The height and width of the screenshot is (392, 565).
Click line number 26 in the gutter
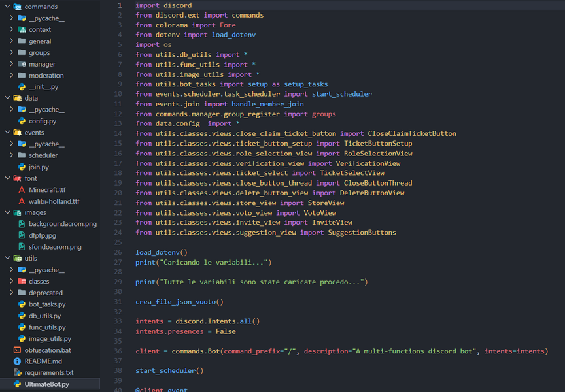tap(118, 252)
